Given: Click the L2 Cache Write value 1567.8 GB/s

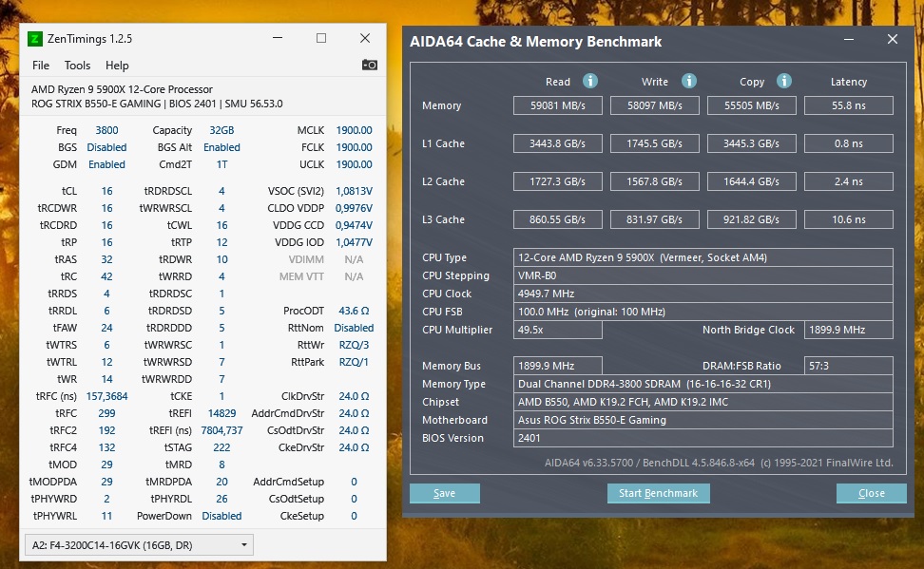Looking at the screenshot, I should [x=655, y=181].
